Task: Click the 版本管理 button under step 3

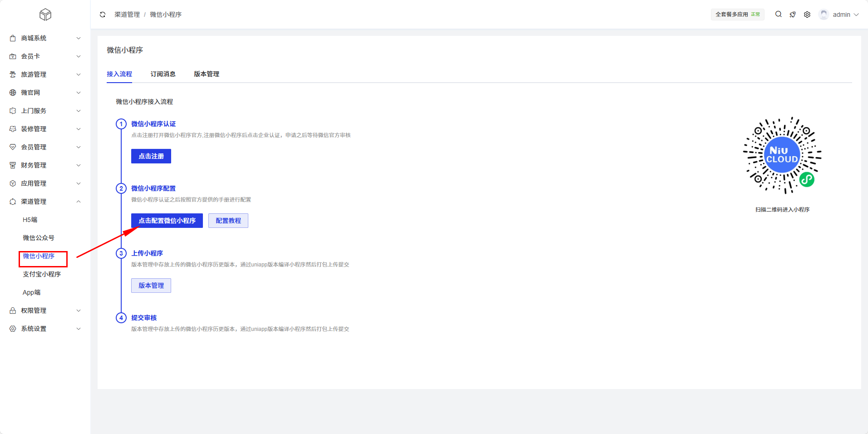Action: tap(151, 286)
